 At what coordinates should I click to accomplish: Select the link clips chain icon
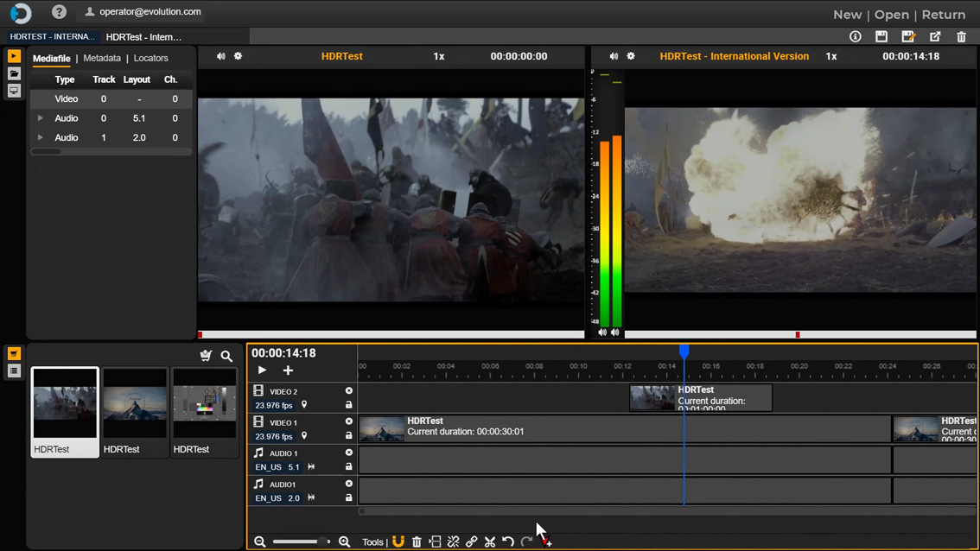(x=471, y=541)
